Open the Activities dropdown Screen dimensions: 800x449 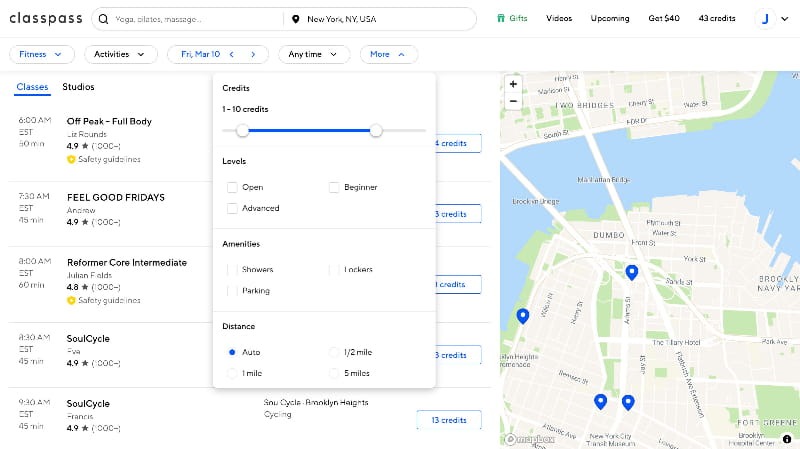(121, 54)
